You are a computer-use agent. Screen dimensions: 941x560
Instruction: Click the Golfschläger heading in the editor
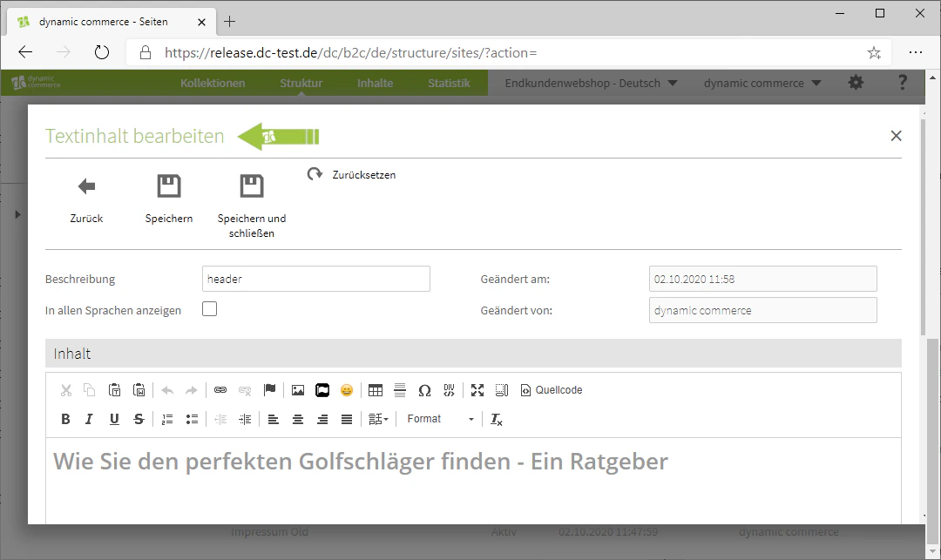(360, 462)
